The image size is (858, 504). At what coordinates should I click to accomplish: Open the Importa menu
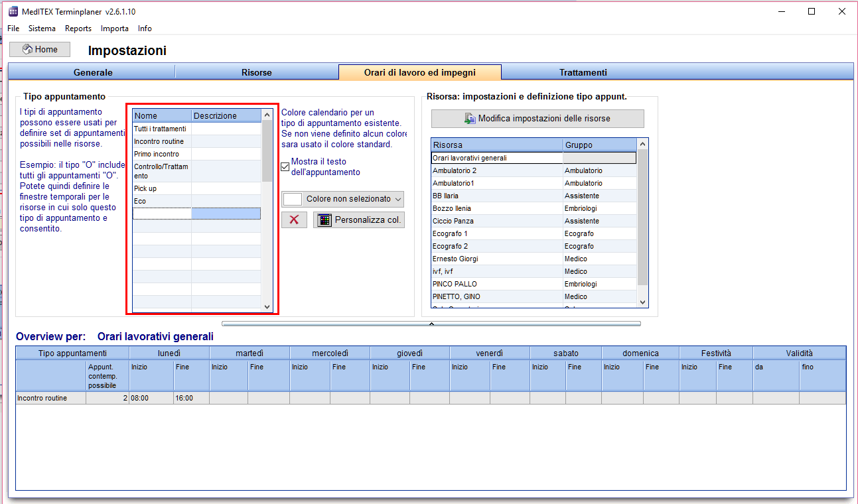(115, 29)
